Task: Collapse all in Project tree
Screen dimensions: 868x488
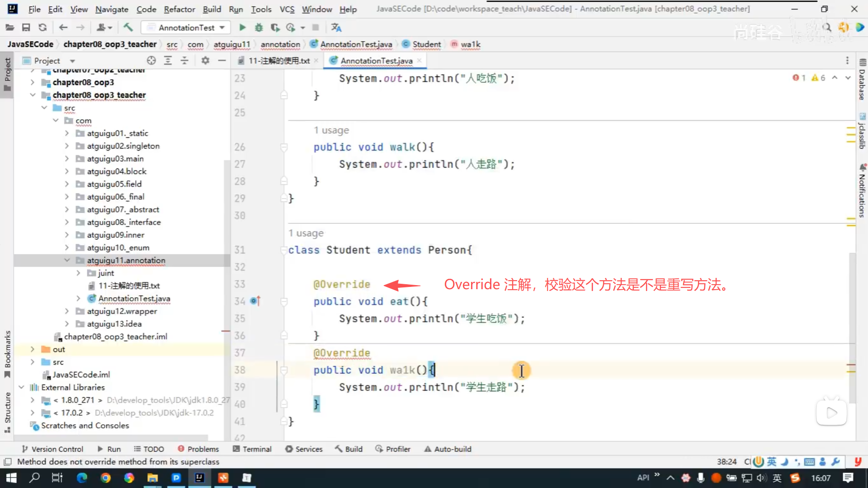Action: [x=184, y=61]
